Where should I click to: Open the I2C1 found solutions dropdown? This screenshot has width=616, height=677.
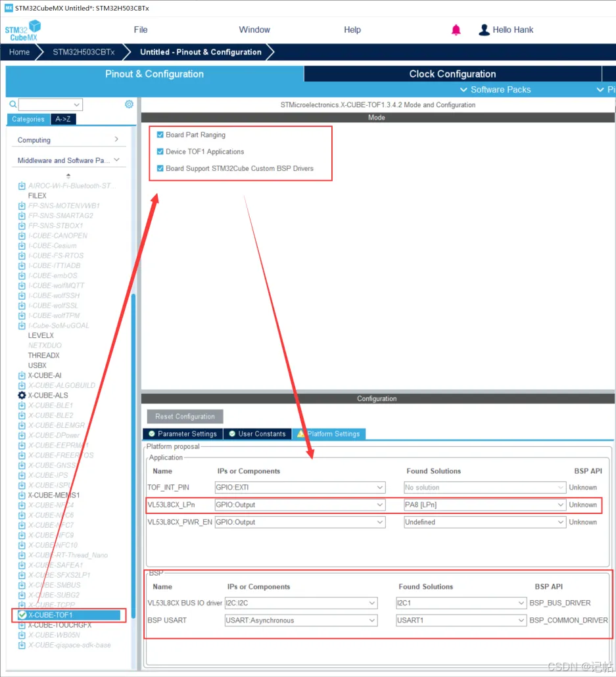click(x=461, y=603)
